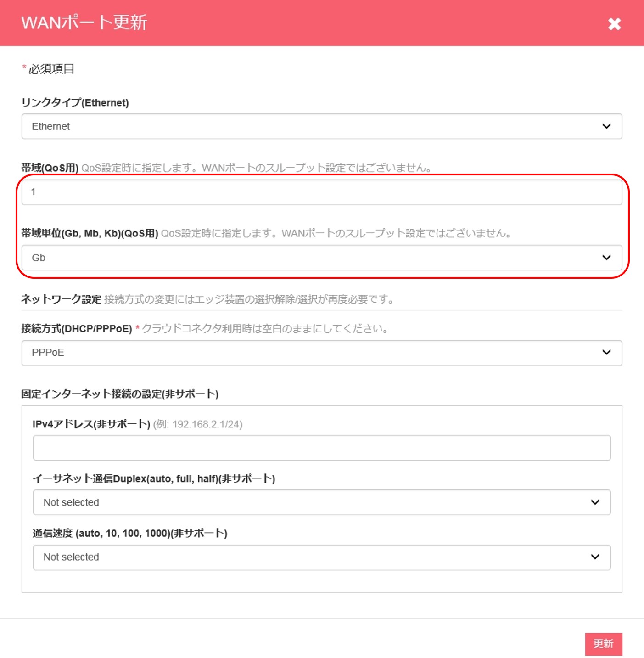Viewport: 644px width, 658px height.
Task: Click the '必須項目' note text
Action: point(51,69)
